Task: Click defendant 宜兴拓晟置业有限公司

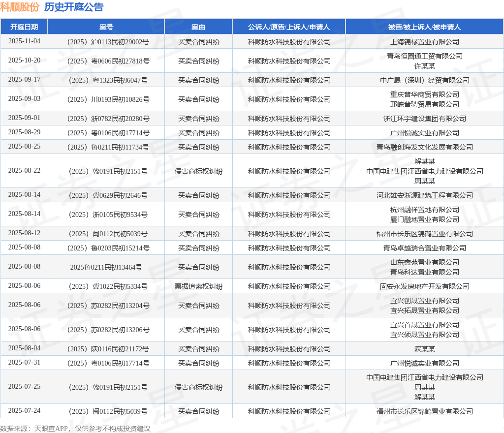Action: coord(425,310)
